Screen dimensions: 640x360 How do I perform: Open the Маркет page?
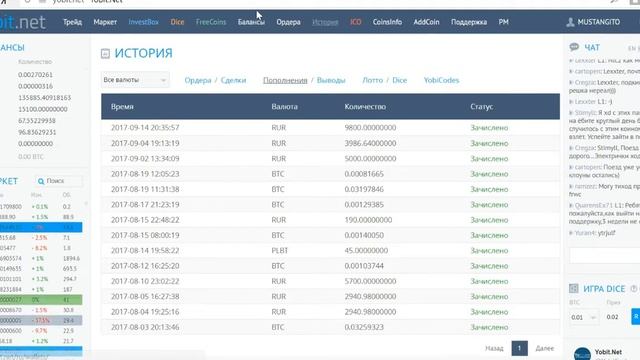(x=105, y=22)
